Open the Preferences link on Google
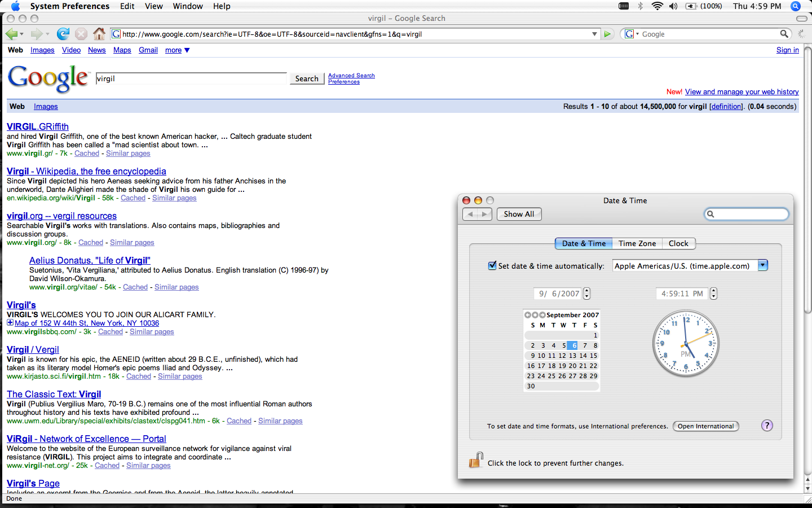The height and width of the screenshot is (508, 812). [344, 82]
